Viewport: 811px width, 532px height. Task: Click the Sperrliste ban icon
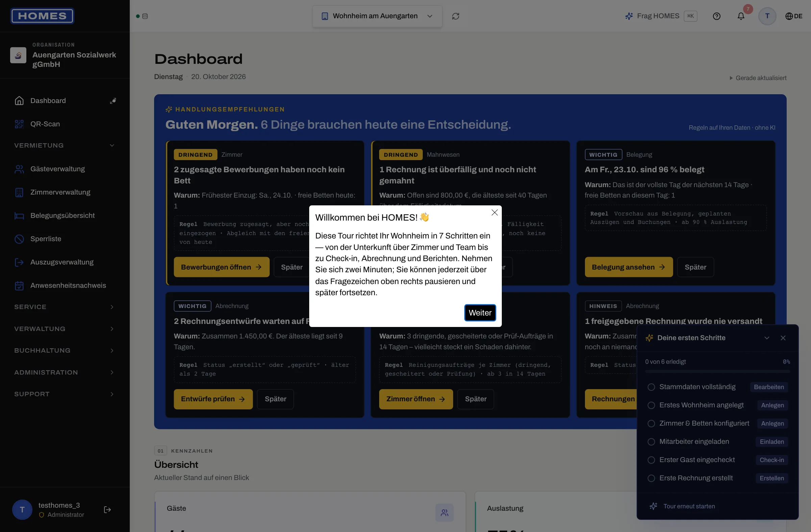tap(19, 239)
